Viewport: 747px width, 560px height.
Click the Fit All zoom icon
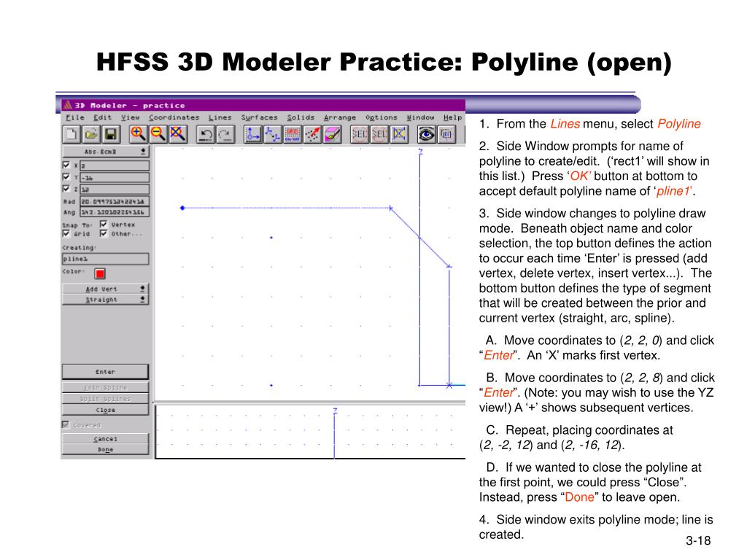[x=177, y=134]
